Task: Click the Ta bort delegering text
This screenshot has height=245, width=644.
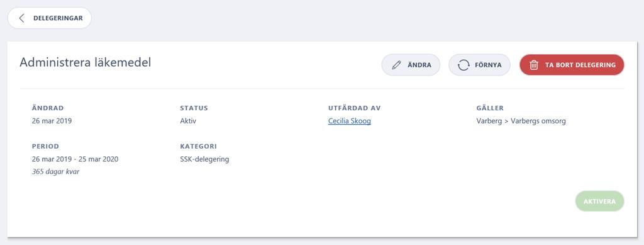Action: pos(580,65)
